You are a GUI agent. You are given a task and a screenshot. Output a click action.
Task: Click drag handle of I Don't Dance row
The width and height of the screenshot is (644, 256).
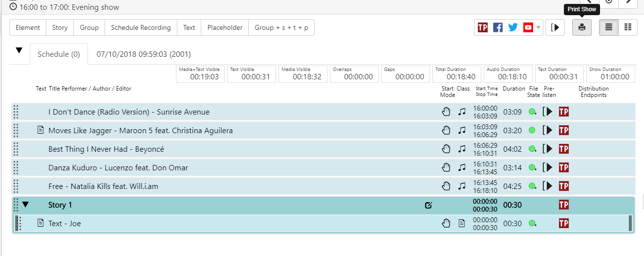[16, 112]
